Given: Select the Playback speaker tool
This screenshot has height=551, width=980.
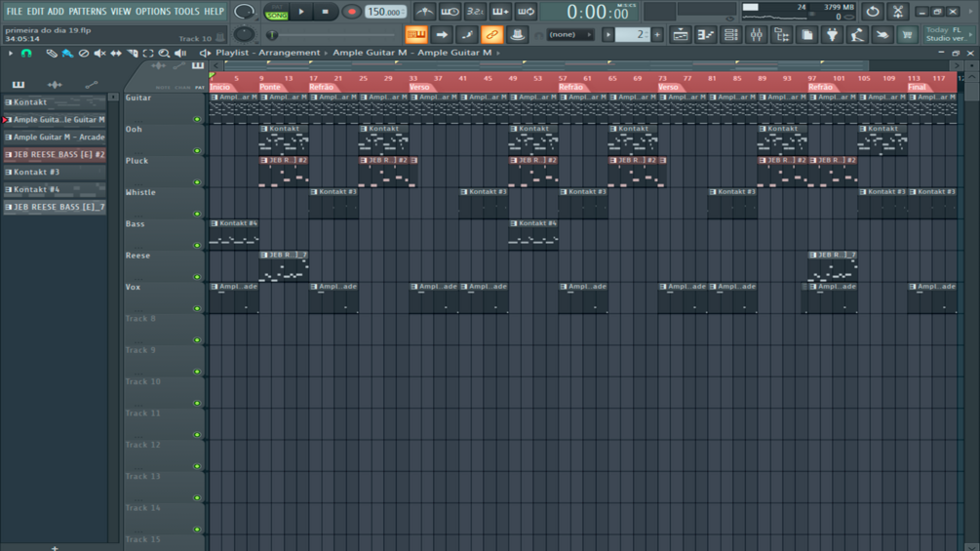Looking at the screenshot, I should 180,53.
